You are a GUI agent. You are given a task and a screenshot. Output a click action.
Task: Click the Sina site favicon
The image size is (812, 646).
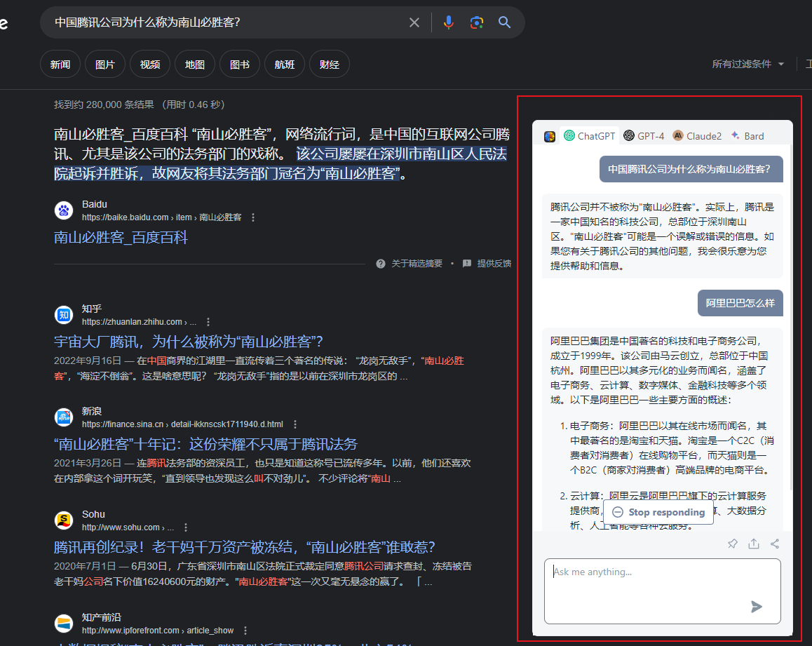[x=64, y=417]
